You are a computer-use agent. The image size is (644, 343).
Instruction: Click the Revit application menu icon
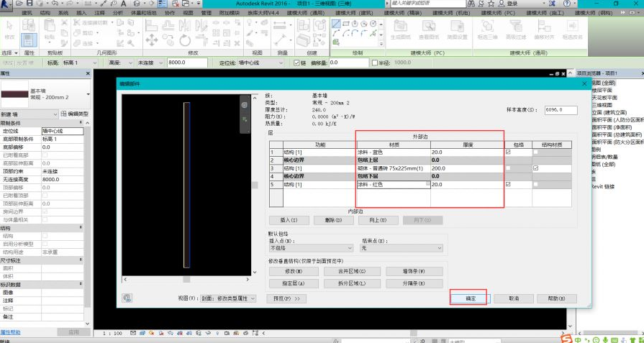(x=7, y=5)
